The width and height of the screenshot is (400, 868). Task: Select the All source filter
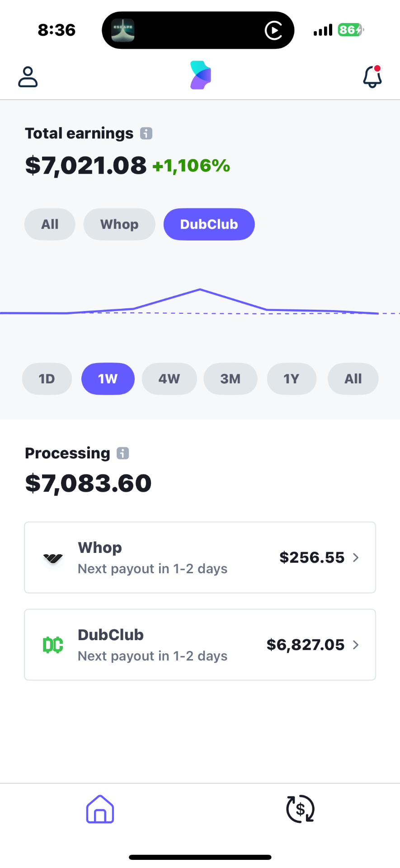[50, 224]
